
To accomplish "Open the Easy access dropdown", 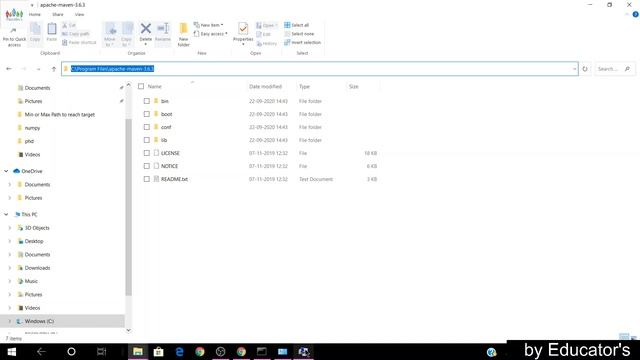I will [211, 34].
